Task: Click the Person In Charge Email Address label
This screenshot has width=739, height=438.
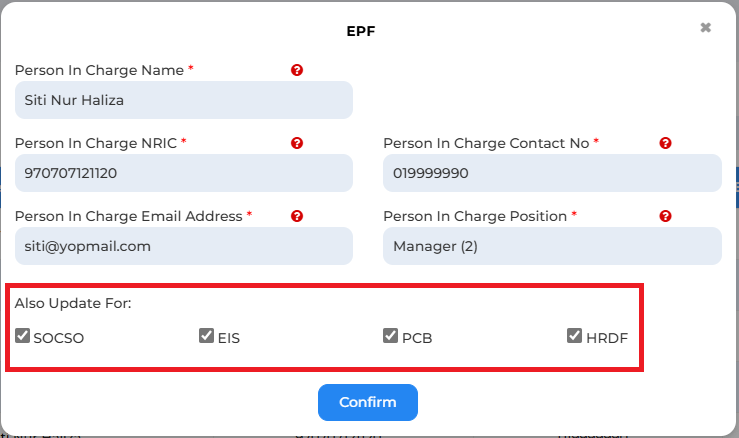Action: 129,216
